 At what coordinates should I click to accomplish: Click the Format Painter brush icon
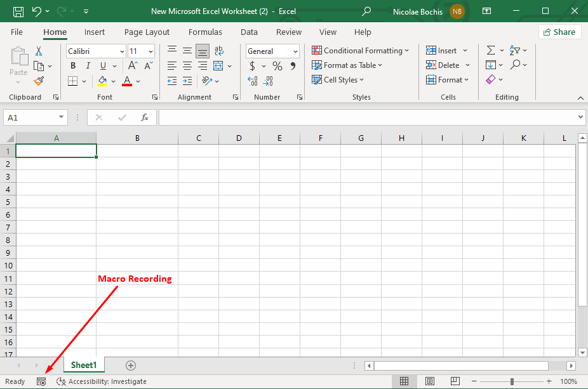point(39,81)
